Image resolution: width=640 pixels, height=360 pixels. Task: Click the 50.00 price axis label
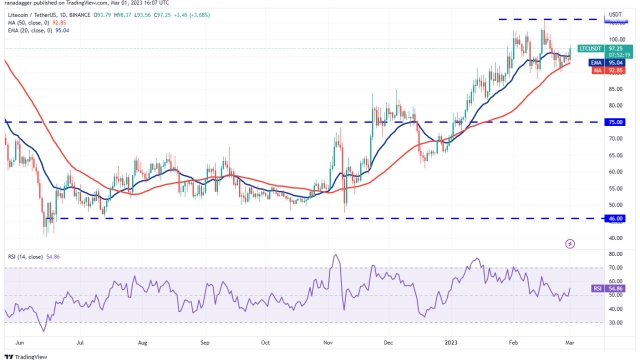(x=616, y=205)
